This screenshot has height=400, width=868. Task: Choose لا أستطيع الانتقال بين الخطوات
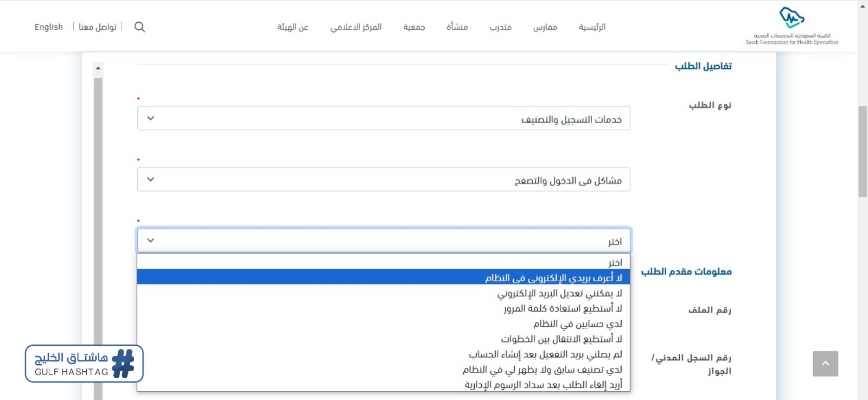tap(561, 339)
